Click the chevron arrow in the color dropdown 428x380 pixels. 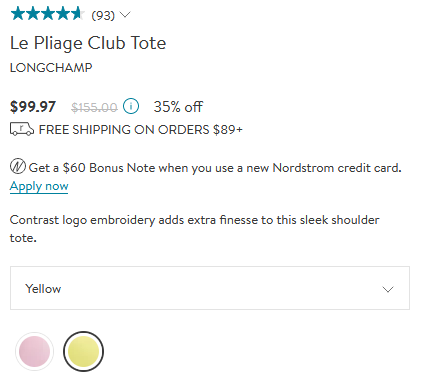point(388,289)
